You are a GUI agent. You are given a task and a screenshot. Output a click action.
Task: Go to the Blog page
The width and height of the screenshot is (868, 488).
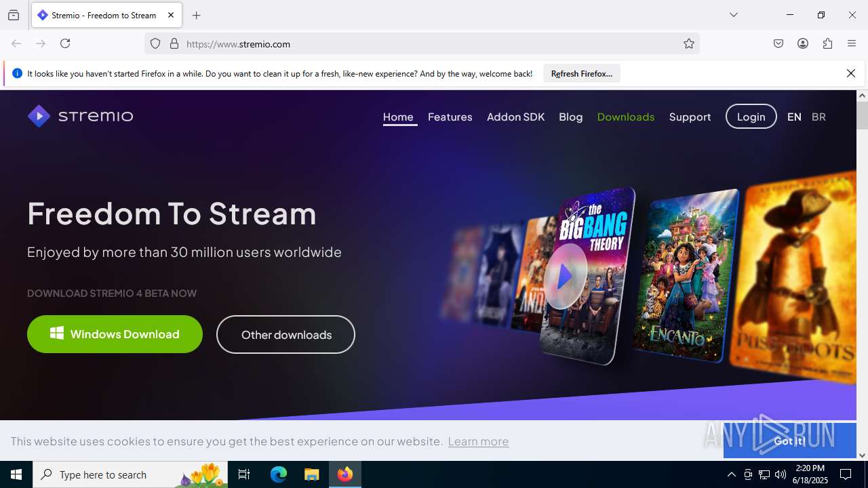click(x=571, y=117)
